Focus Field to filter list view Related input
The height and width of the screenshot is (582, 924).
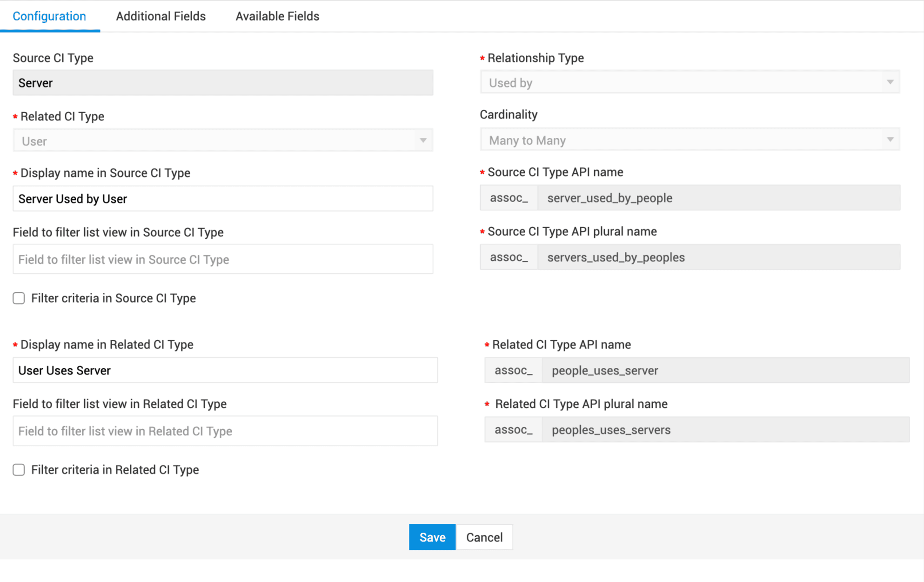225,431
